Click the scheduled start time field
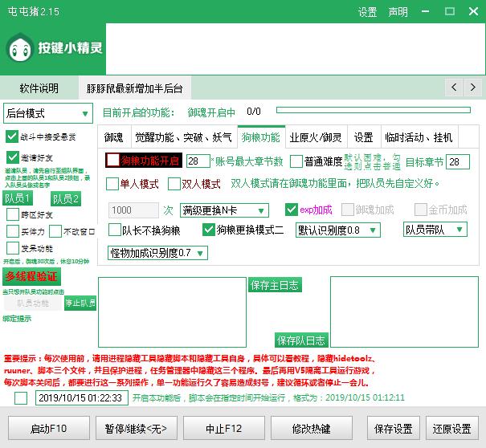Screen dimensions: 486x448 (x=80, y=397)
